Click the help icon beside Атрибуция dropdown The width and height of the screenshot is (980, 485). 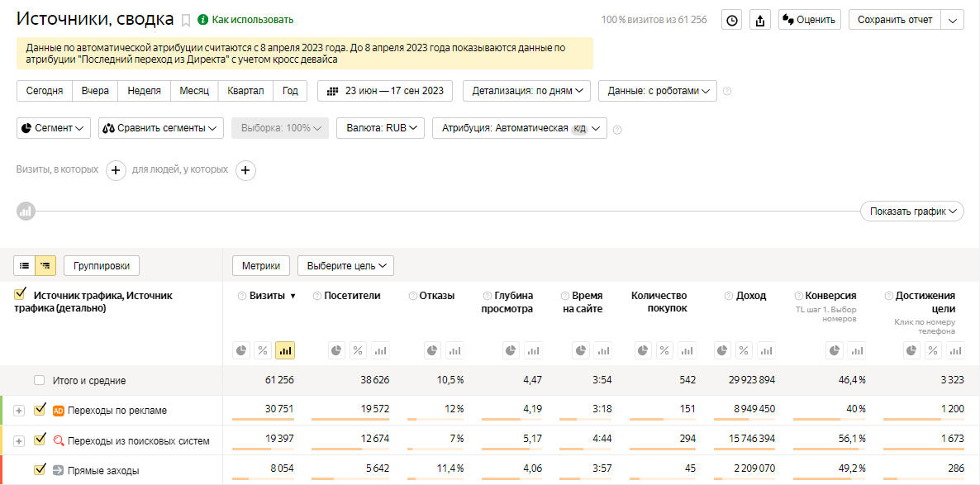click(x=617, y=130)
